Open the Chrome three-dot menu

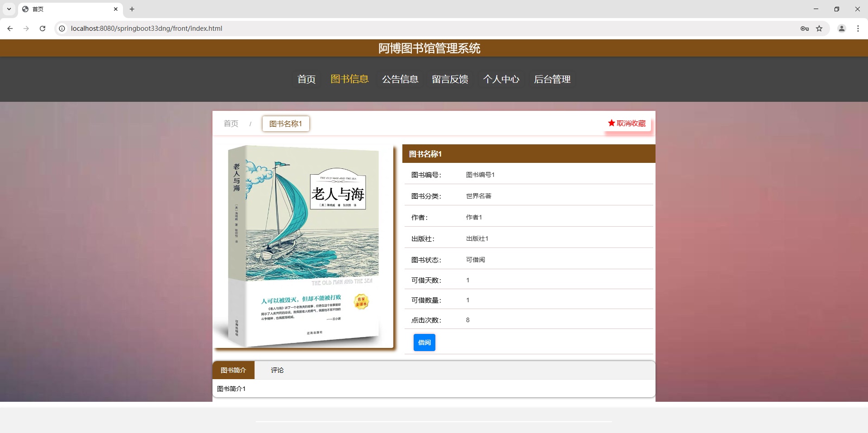(858, 29)
